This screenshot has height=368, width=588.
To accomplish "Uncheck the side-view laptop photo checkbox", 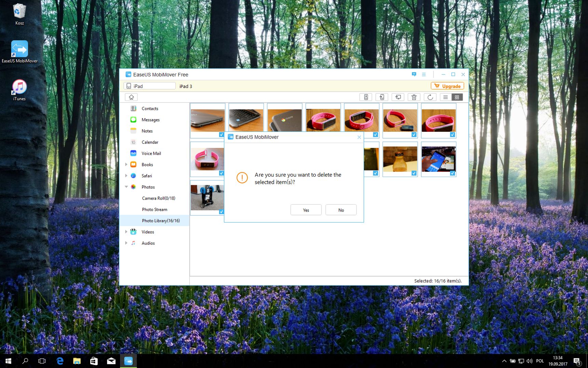I will pos(221,135).
